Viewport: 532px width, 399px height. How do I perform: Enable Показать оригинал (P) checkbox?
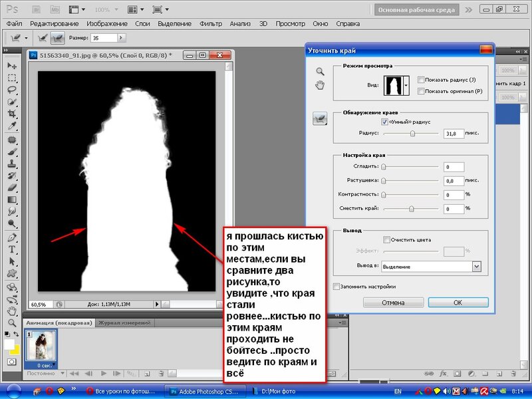(421, 91)
